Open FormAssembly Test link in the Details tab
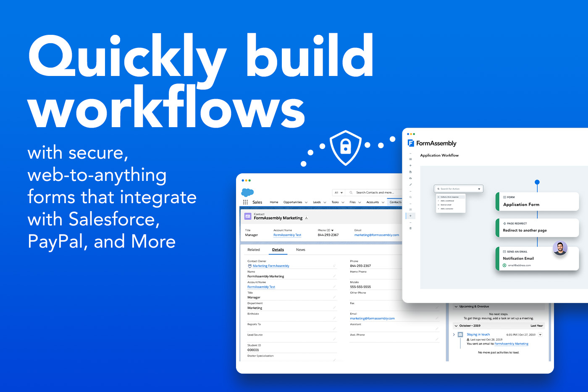This screenshot has width=588, height=392. [x=261, y=287]
